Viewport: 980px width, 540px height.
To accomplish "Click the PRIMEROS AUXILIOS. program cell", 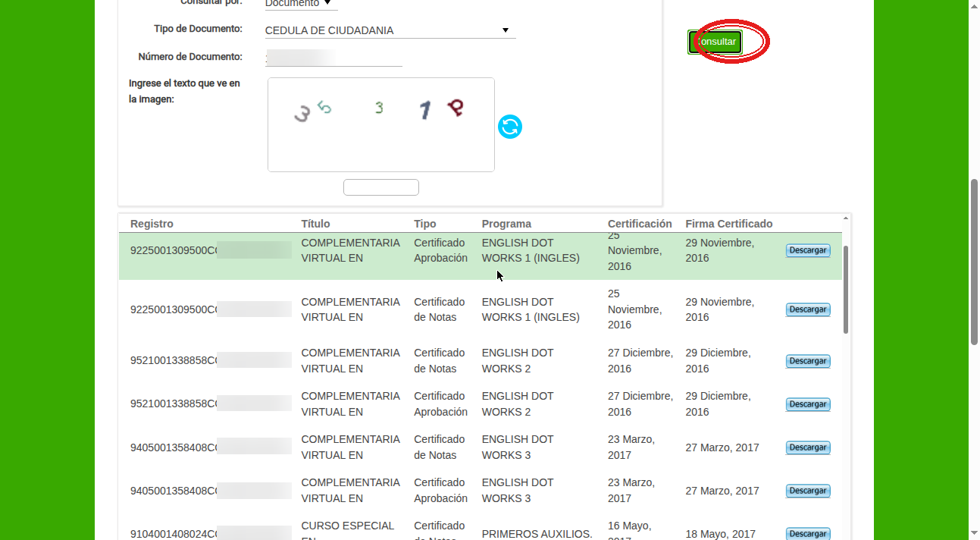I will click(x=537, y=534).
